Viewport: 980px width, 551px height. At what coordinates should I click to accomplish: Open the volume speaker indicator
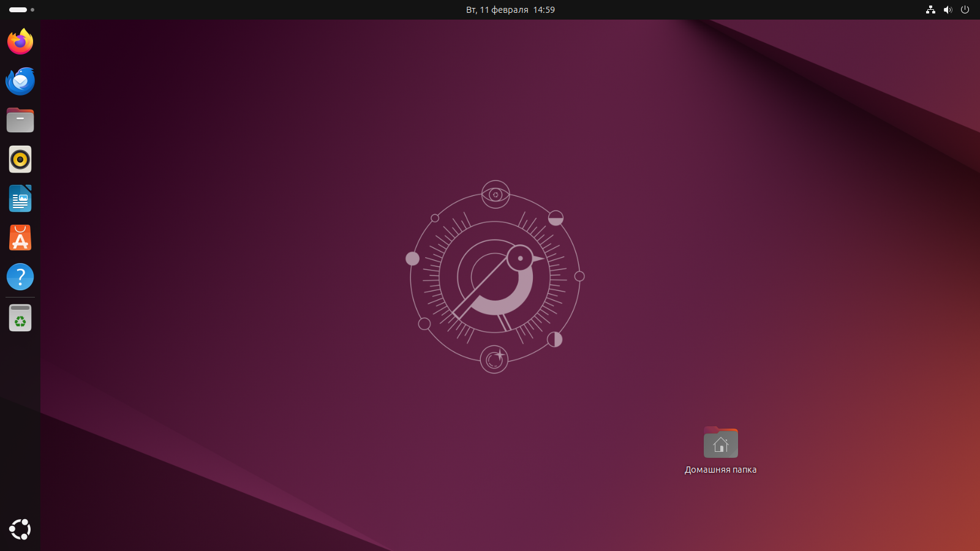(948, 10)
